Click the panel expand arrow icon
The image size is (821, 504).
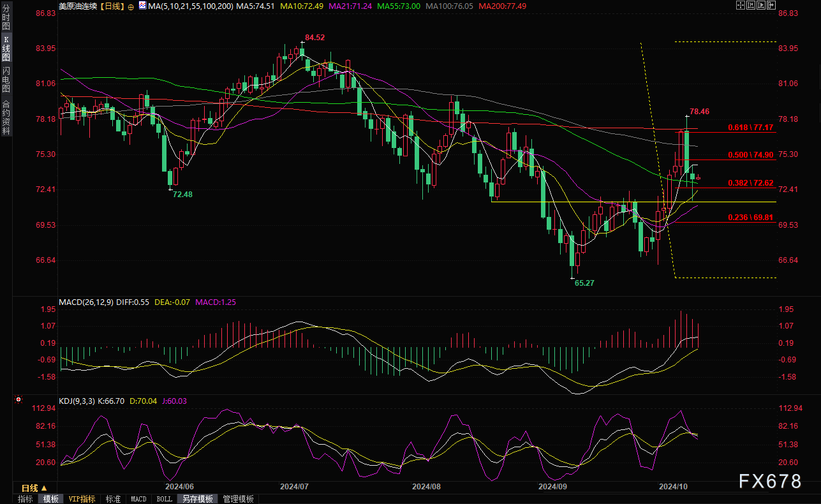[771, 5]
